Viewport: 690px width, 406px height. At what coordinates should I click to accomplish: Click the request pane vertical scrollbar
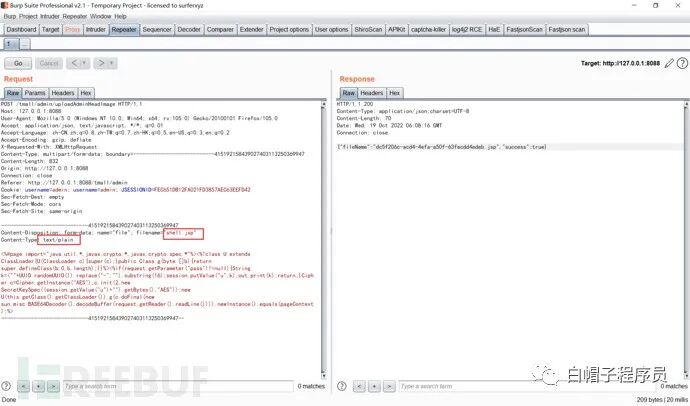click(x=324, y=240)
